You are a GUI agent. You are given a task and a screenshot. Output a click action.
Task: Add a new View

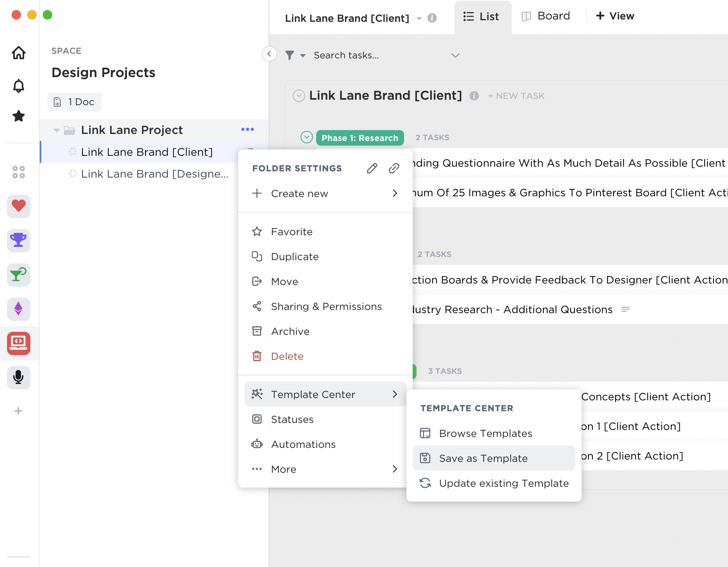615,16
